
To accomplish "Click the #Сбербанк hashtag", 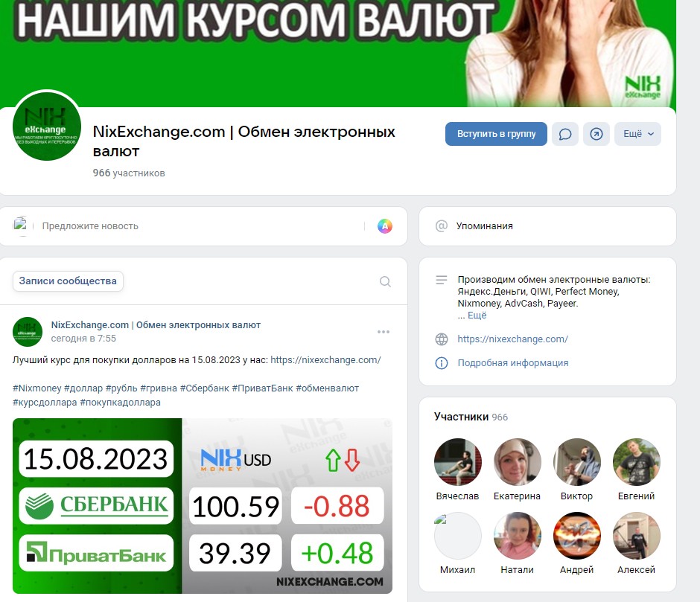I will [205, 388].
